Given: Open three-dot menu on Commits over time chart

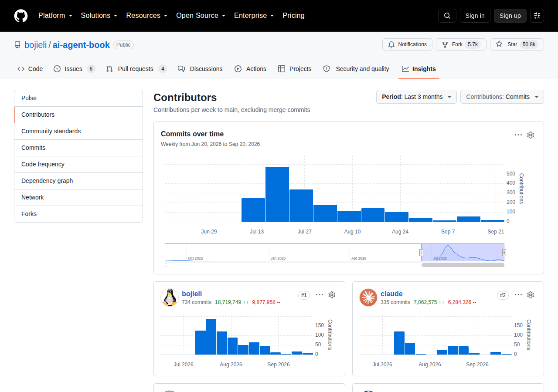Looking at the screenshot, I should tap(518, 135).
